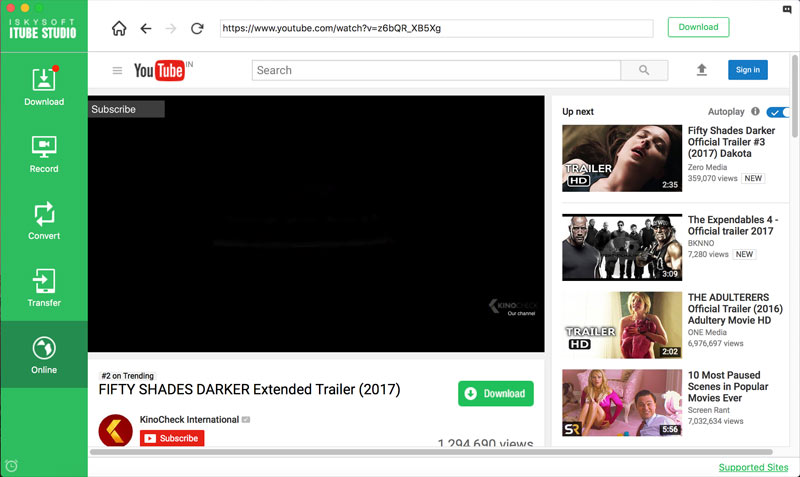Click the Screen Rant channel name

(x=708, y=410)
